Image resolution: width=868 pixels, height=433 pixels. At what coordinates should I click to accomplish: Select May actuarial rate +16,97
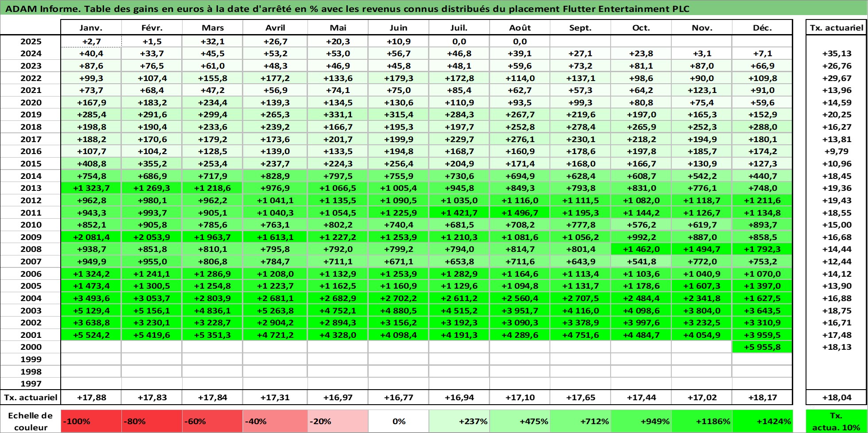click(338, 398)
